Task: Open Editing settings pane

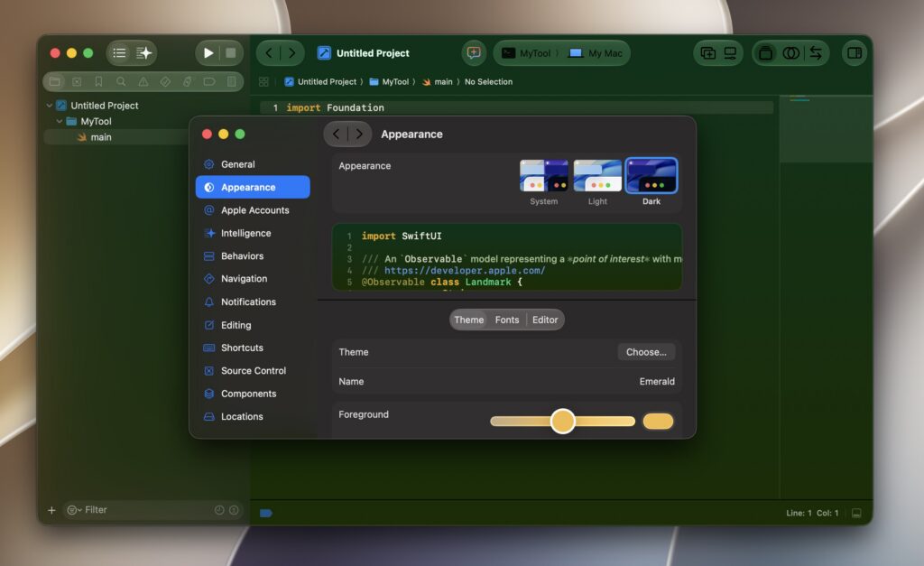Action: (253, 326)
